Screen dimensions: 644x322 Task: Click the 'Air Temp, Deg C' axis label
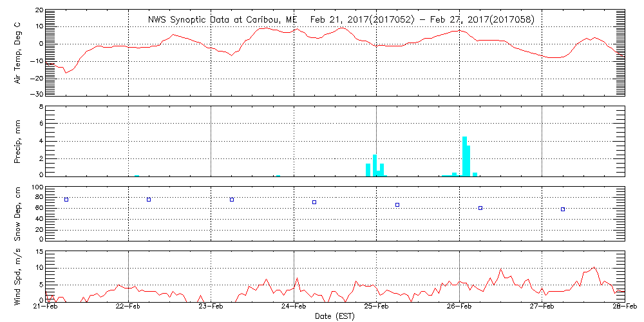click(x=18, y=52)
